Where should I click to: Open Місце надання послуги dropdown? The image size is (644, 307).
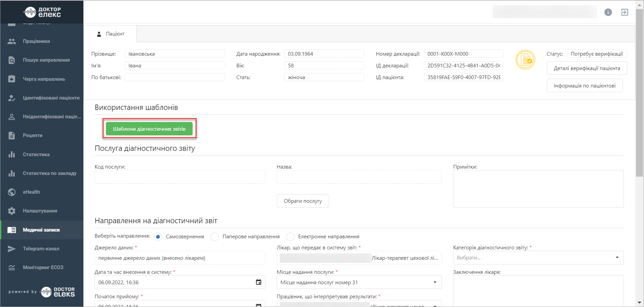(359, 283)
